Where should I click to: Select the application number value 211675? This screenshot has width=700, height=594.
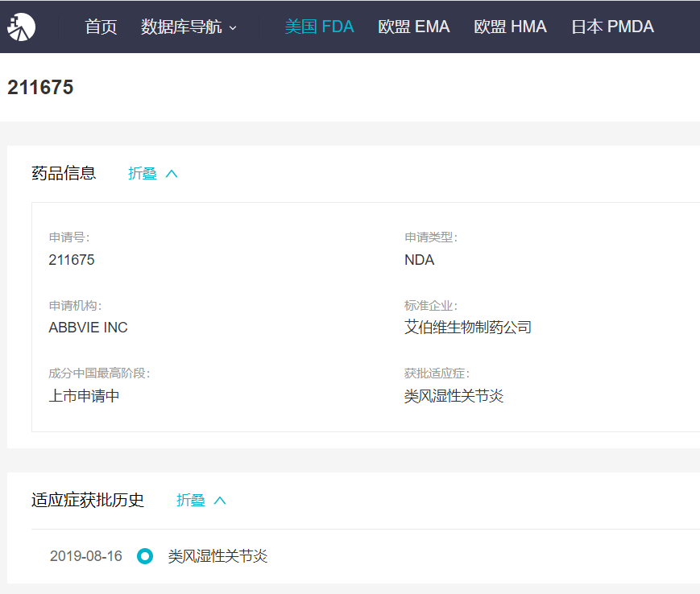(72, 259)
